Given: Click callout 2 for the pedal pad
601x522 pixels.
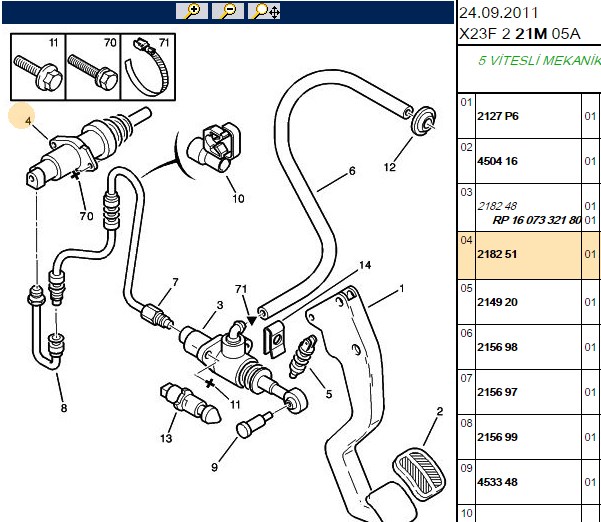Looking at the screenshot, I should (440, 412).
